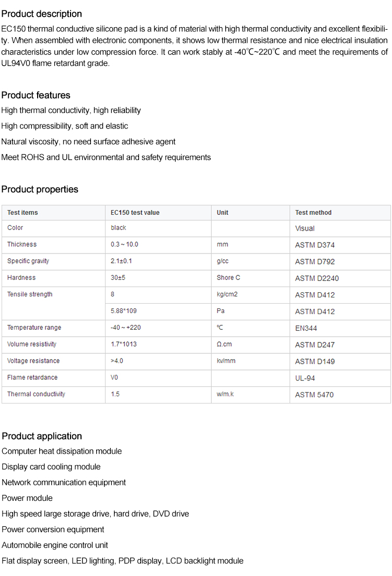Select the ASTM D2240 test method cell
The image size is (392, 576).
pyautogui.click(x=317, y=278)
